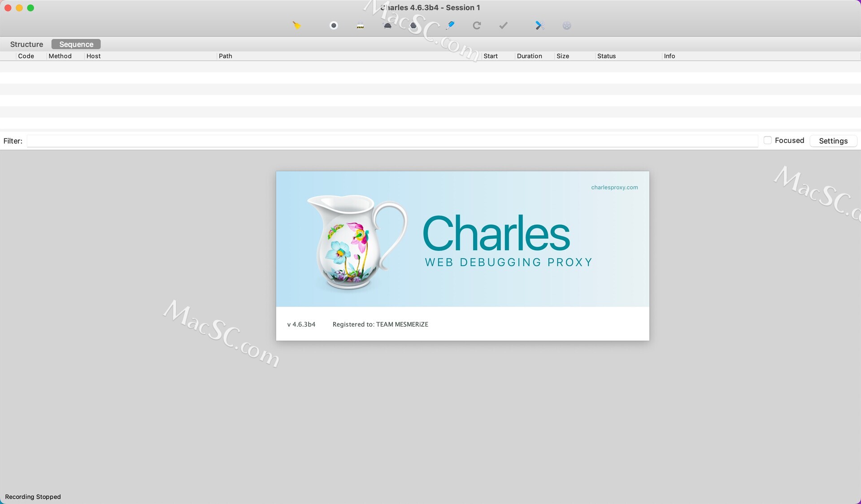Enable the Focused checkbox

(768, 140)
